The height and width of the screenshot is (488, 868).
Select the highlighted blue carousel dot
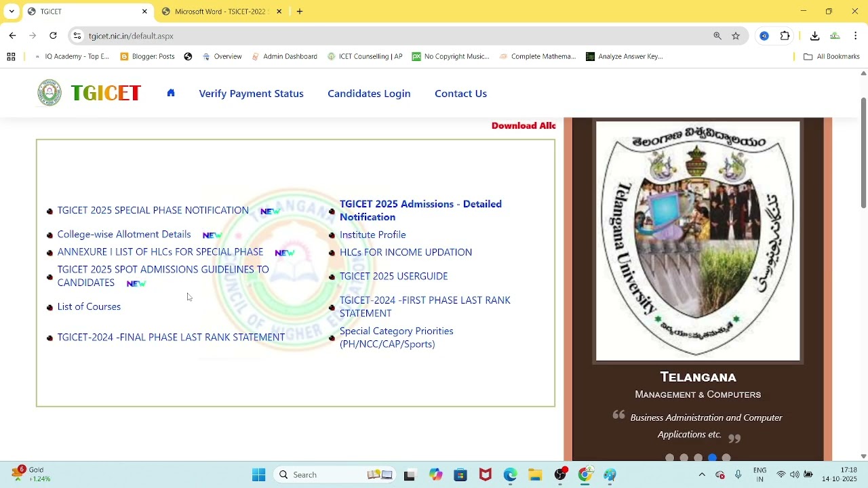tap(712, 457)
